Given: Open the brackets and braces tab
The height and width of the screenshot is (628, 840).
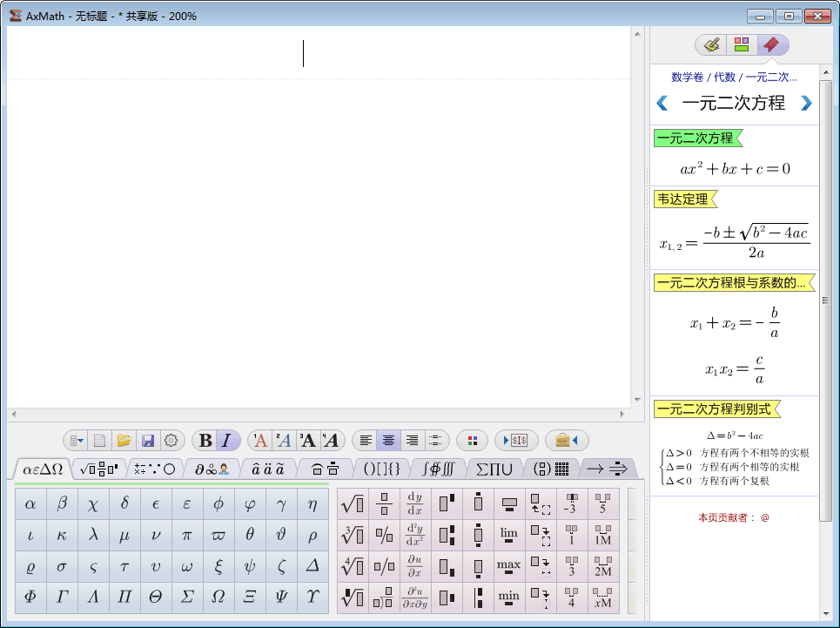Looking at the screenshot, I should (381, 469).
